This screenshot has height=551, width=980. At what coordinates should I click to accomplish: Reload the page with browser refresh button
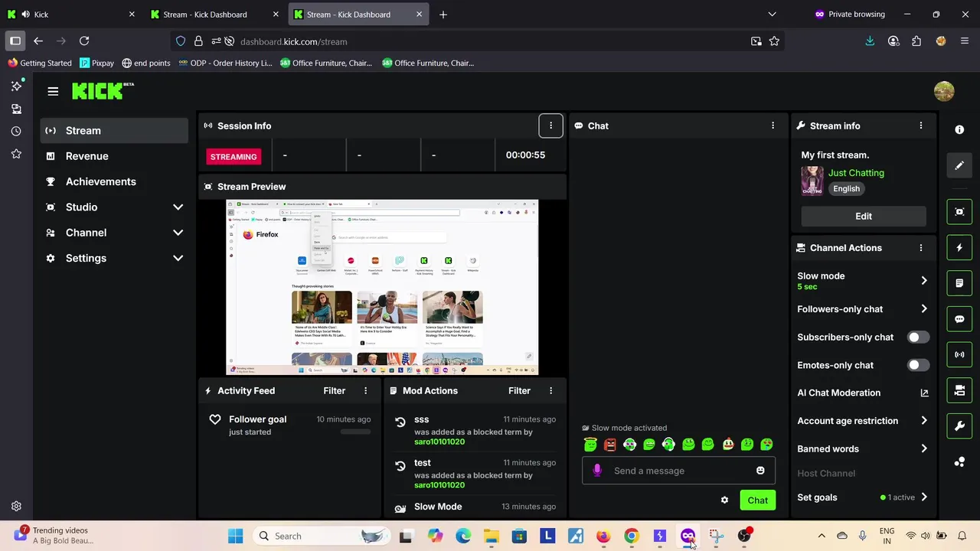click(x=84, y=41)
